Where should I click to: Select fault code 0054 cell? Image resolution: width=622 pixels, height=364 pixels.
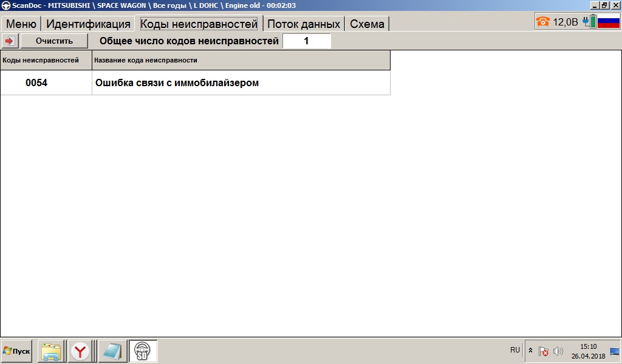click(46, 83)
